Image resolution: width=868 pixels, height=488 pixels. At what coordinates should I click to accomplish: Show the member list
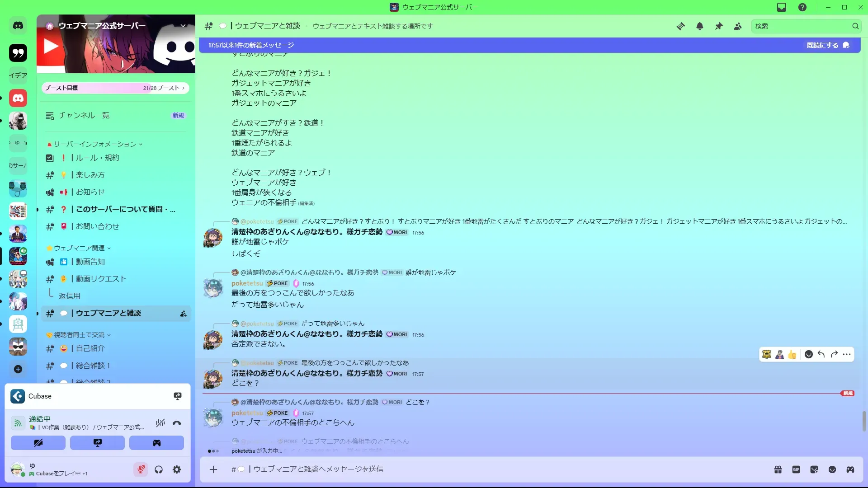pyautogui.click(x=738, y=26)
